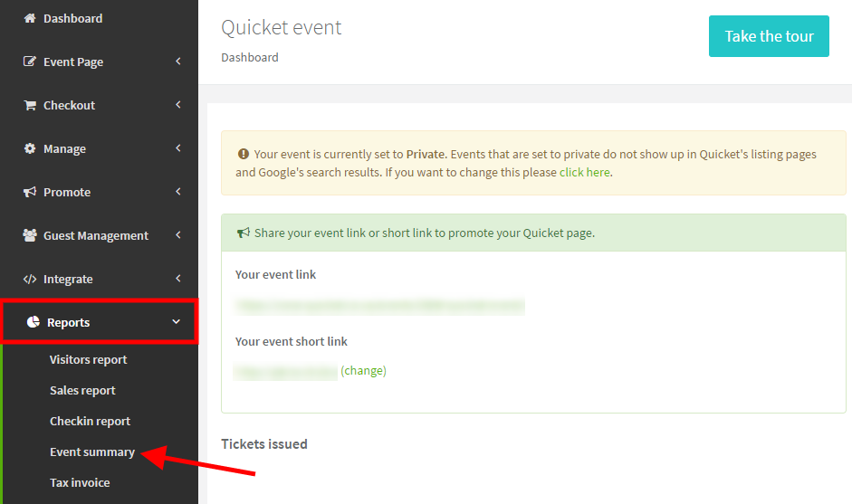Expand the Promote submenu arrow
Image resolution: width=852 pixels, height=504 pixels.
click(178, 192)
